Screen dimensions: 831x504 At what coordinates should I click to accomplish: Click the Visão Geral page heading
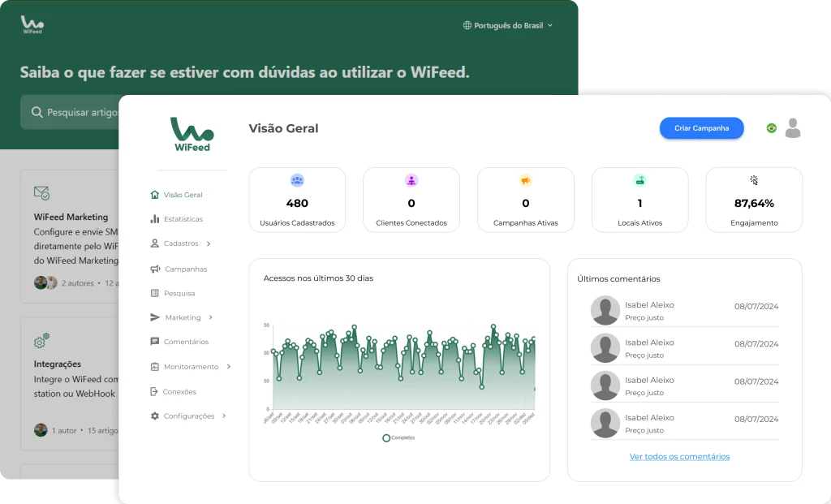tap(283, 128)
